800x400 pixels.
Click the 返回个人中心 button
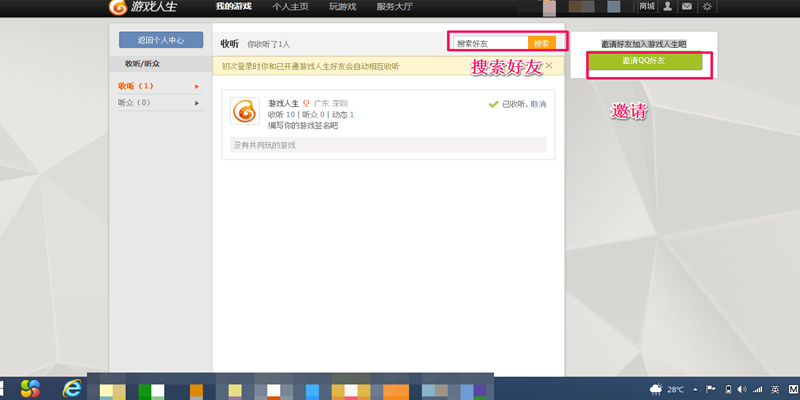pos(161,40)
